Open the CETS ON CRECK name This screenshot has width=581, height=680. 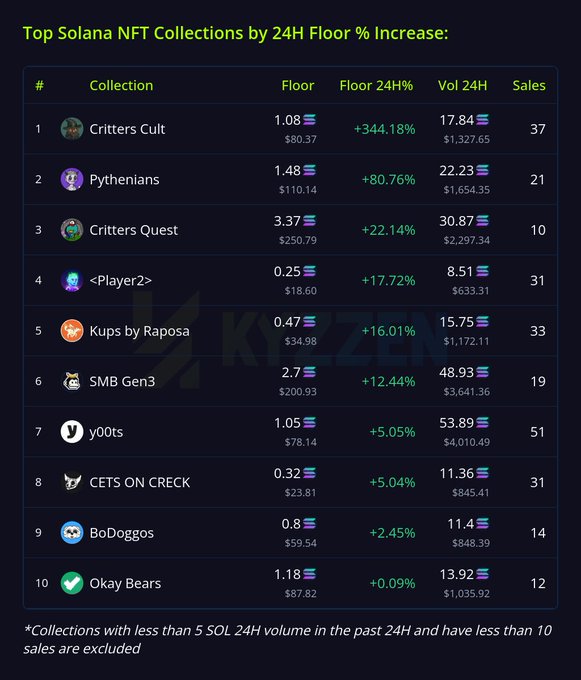(140, 482)
